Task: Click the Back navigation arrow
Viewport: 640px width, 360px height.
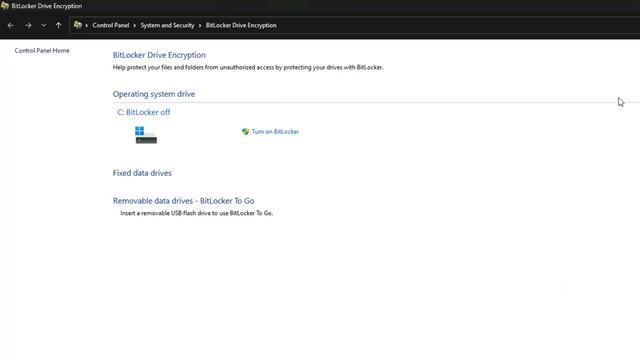Action: [x=11, y=25]
